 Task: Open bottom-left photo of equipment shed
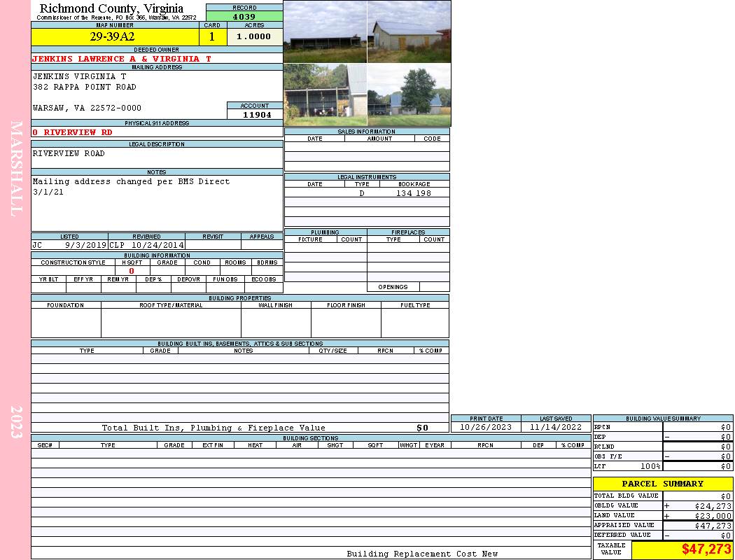coord(325,94)
